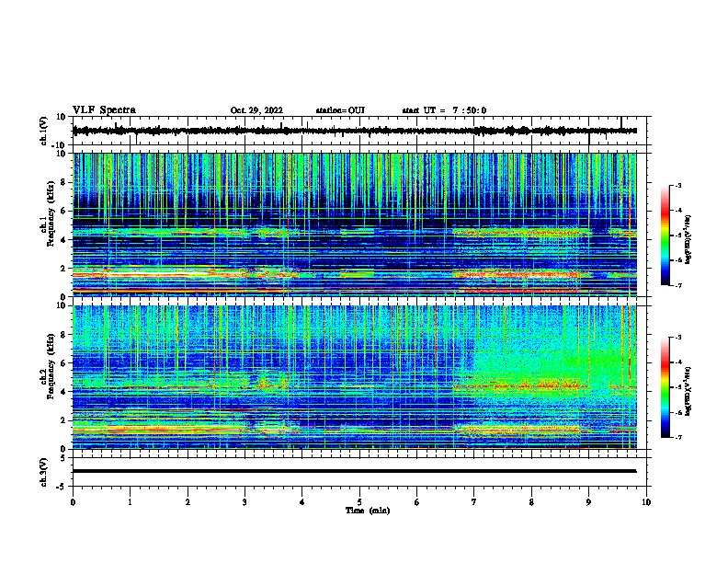The width and height of the screenshot is (728, 563).
Task: Click the ch.1 "Frequency (kHz)" axis label
Action: pyautogui.click(x=51, y=214)
